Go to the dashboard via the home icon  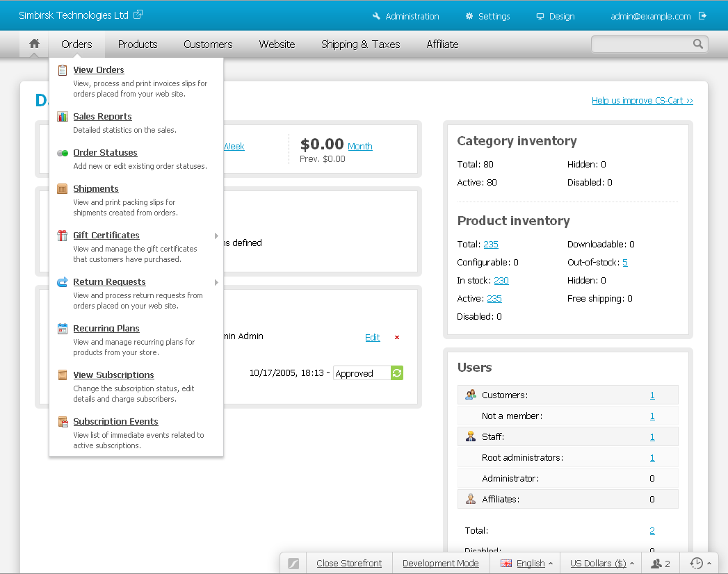pos(34,44)
